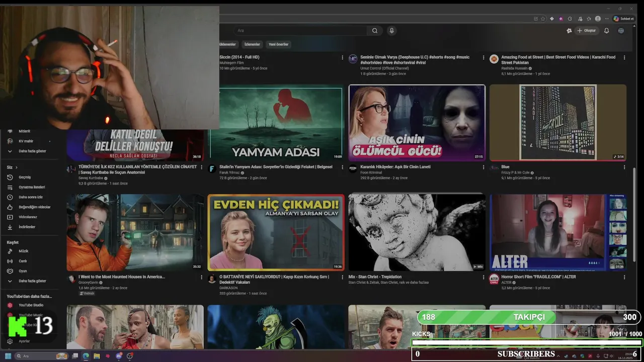Select the İzlenenler filter chip
Image resolution: width=644 pixels, height=362 pixels.
252,44
